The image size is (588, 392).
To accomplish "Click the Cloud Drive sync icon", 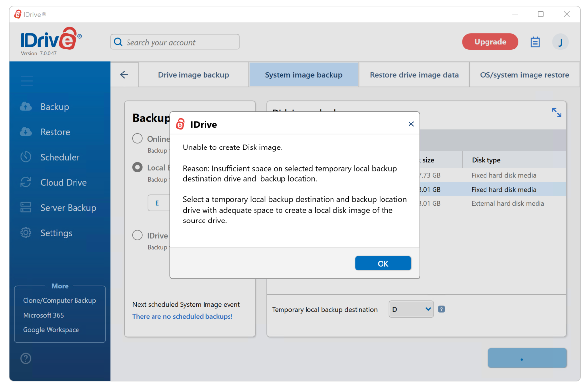I will point(26,182).
